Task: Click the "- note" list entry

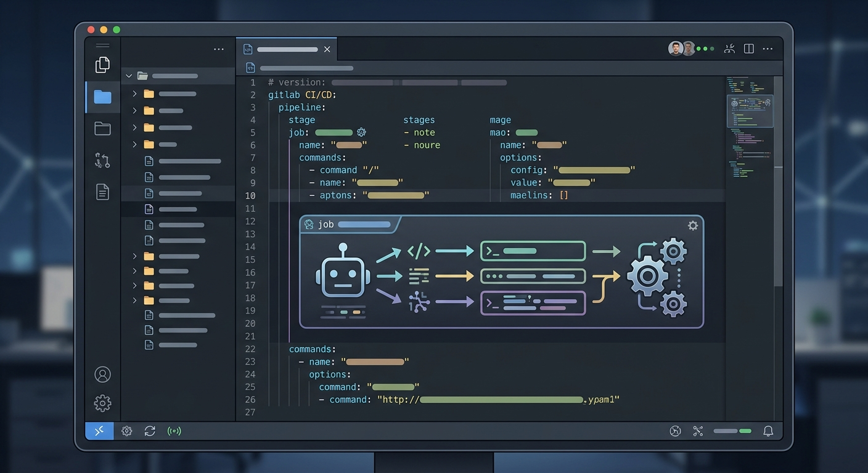Action: click(x=419, y=132)
